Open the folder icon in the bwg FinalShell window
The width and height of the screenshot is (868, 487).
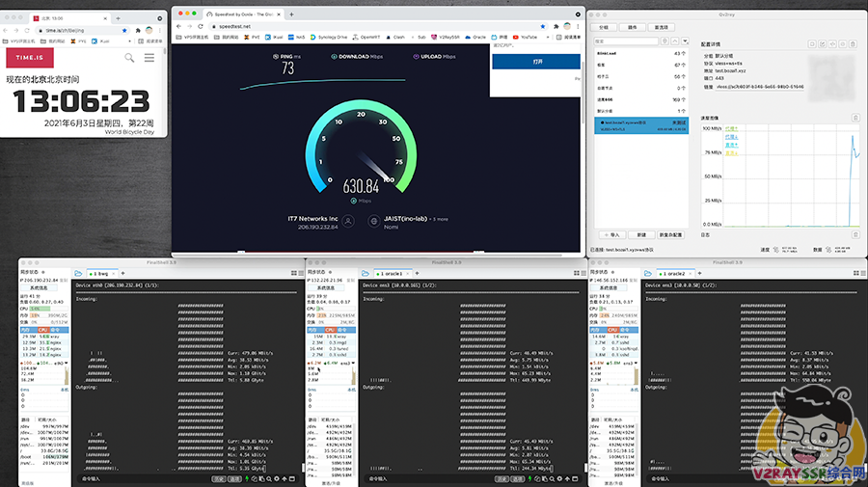pyautogui.click(x=78, y=274)
